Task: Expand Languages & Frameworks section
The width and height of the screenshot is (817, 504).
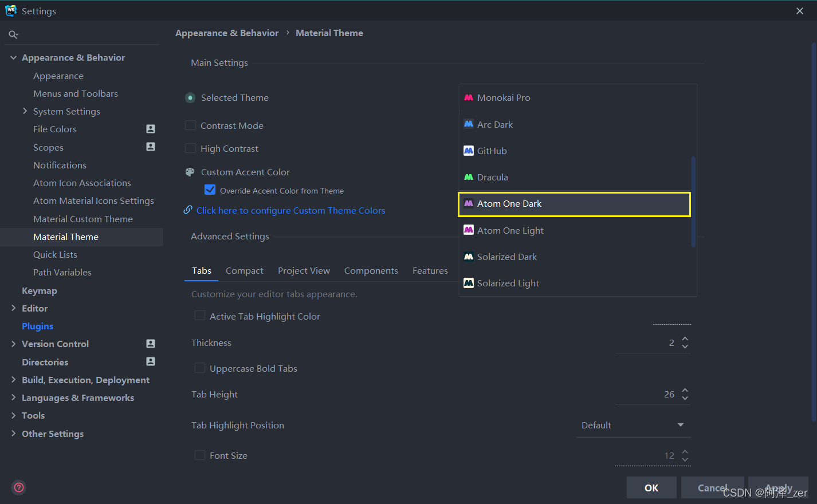Action: coord(13,397)
